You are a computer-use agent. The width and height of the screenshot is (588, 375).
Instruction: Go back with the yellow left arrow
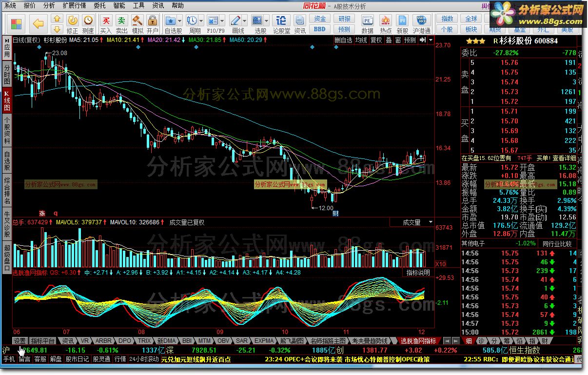pos(39,23)
